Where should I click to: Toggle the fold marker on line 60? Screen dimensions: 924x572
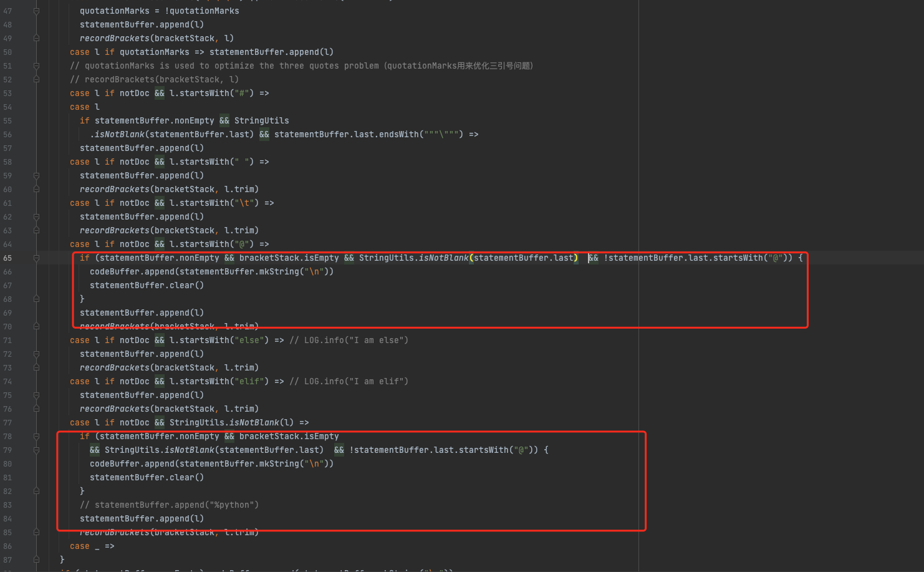[36, 190]
